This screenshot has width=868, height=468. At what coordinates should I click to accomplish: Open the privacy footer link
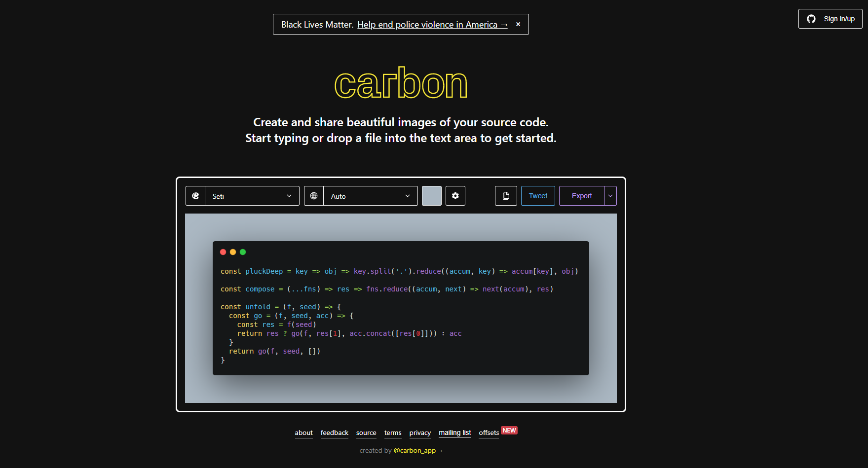[420, 433]
